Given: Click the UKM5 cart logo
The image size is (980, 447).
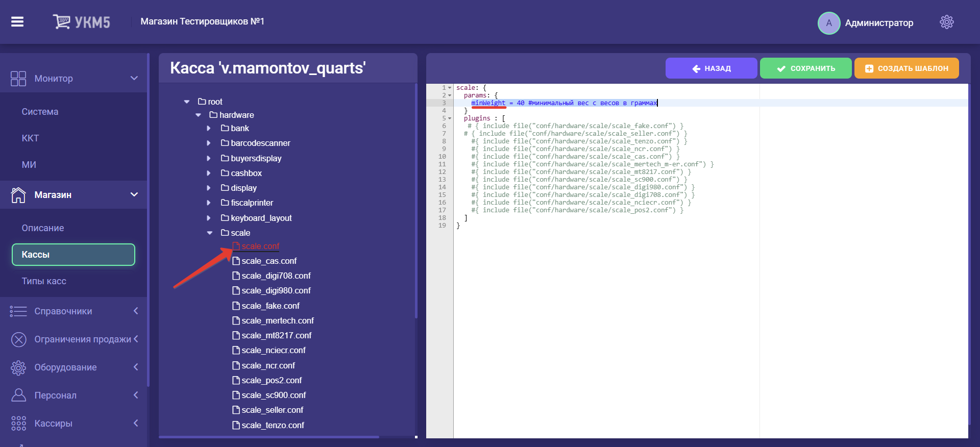Looking at the screenshot, I should click(x=81, y=21).
